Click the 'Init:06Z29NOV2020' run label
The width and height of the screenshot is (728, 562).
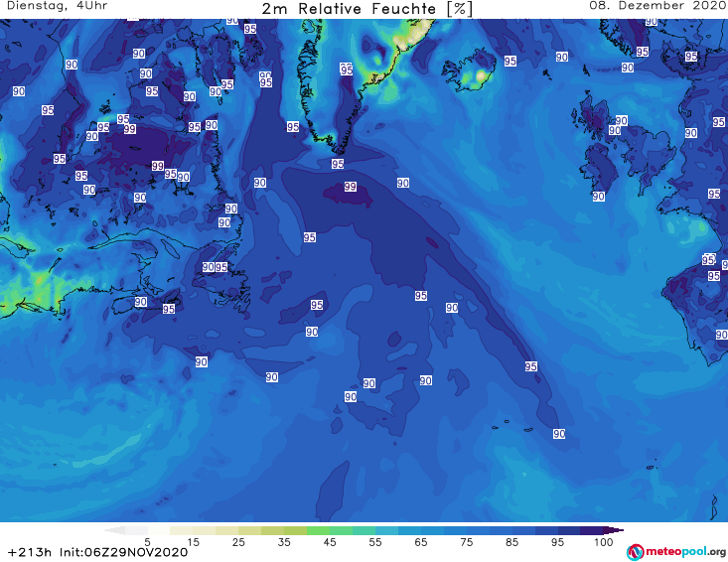coord(123,552)
